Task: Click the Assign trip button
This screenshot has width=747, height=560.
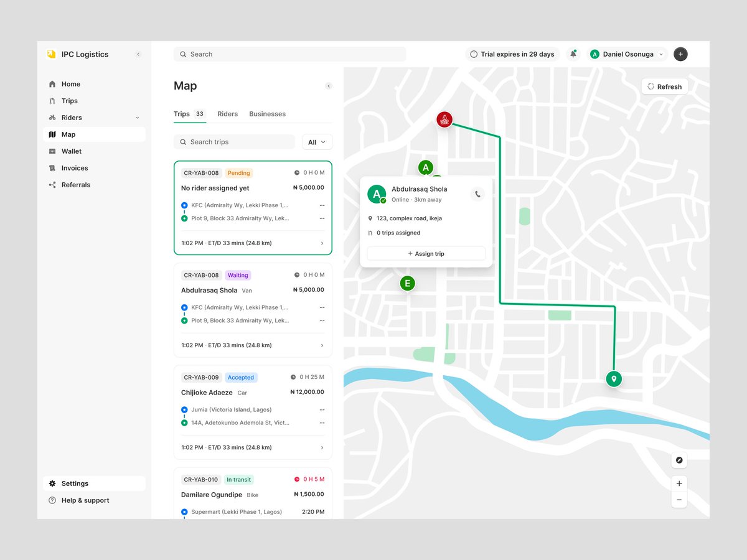Action: click(x=426, y=254)
